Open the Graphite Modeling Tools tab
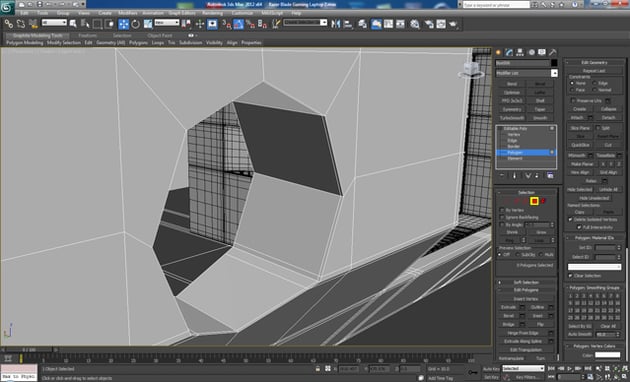 38,35
